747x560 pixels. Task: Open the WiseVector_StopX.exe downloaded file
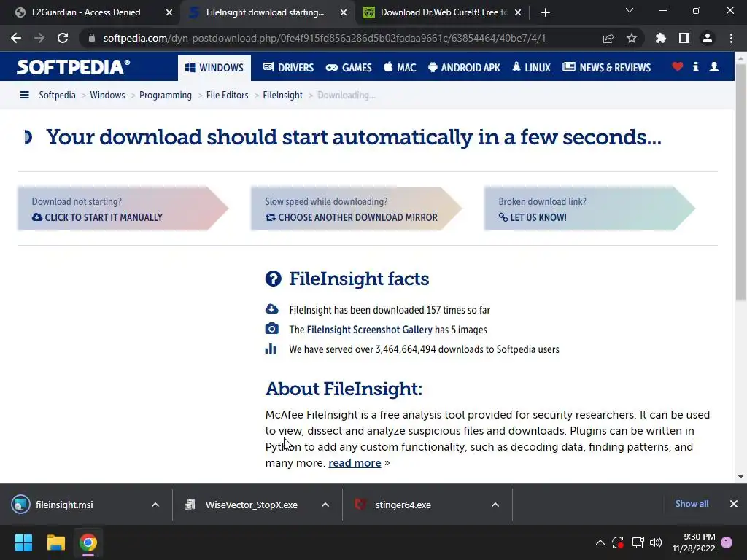252,505
